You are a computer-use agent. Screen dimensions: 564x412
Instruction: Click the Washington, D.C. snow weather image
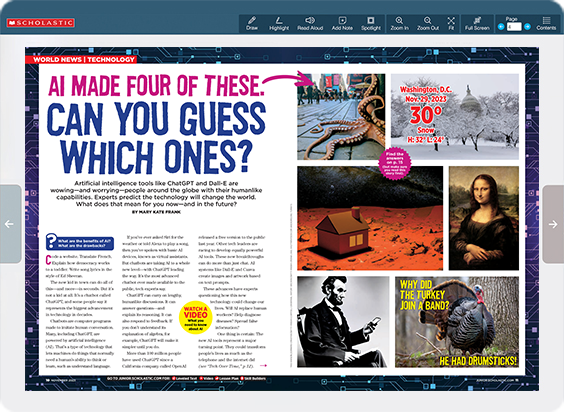coord(455,117)
